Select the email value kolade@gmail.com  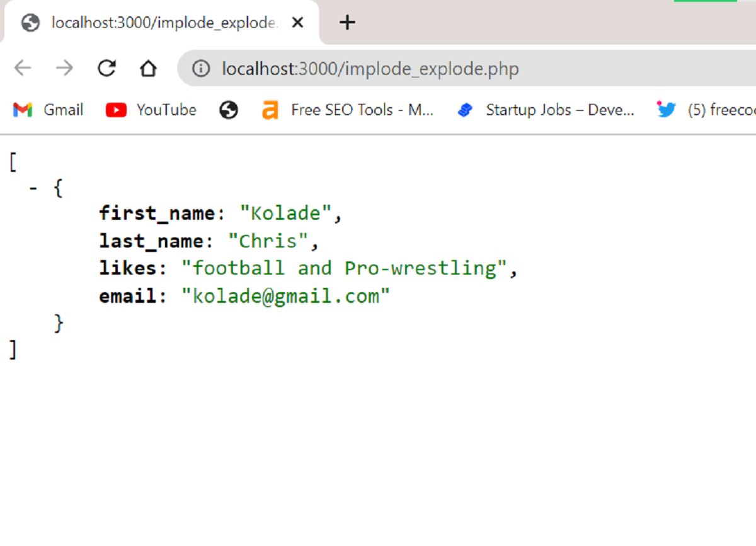[x=287, y=295]
